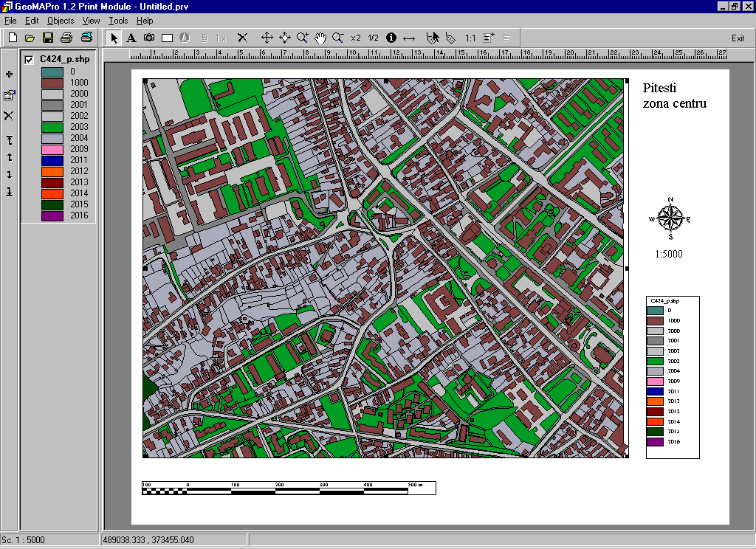Click the Exit button
756x549 pixels.
[x=738, y=38]
